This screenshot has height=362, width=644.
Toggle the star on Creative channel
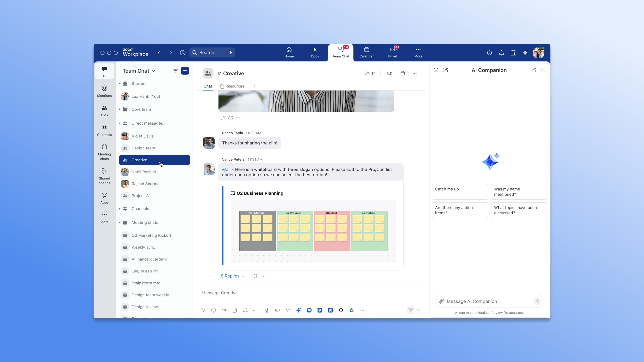(x=219, y=73)
